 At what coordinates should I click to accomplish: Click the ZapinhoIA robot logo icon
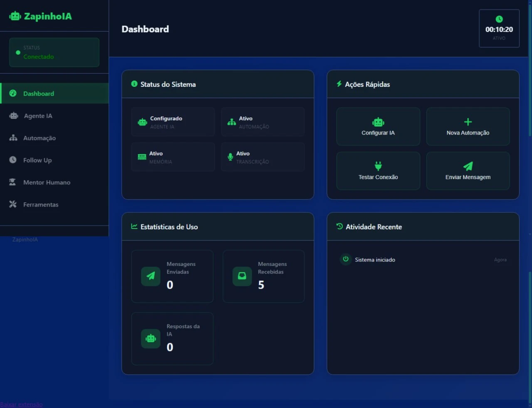pyautogui.click(x=15, y=16)
